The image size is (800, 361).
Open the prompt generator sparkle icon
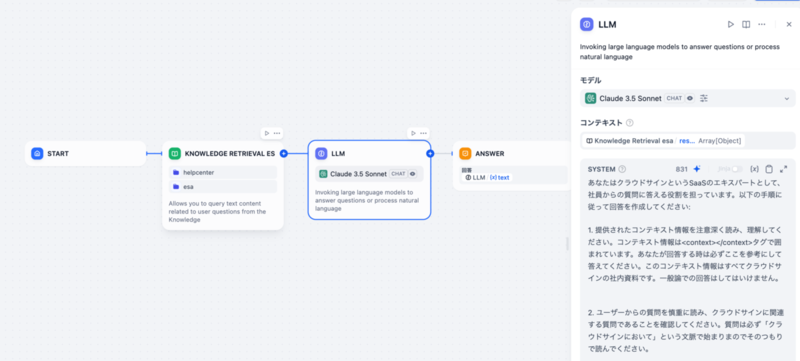tap(697, 169)
